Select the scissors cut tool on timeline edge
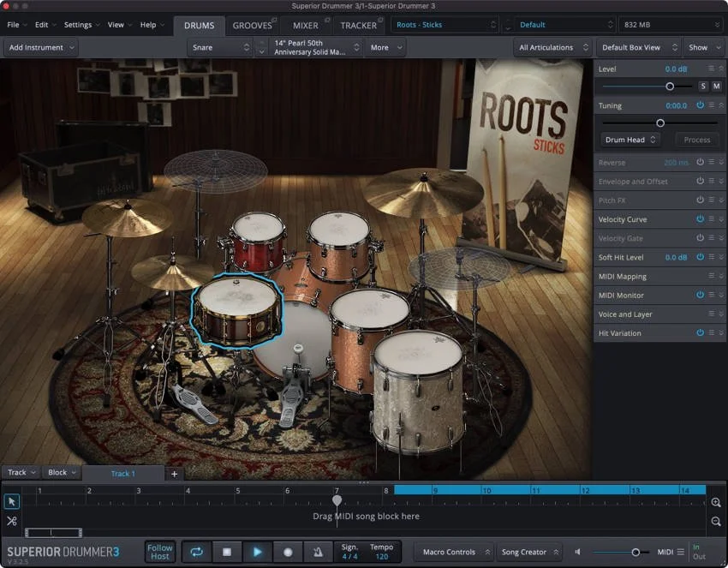This screenshot has height=568, width=728. 11,521
